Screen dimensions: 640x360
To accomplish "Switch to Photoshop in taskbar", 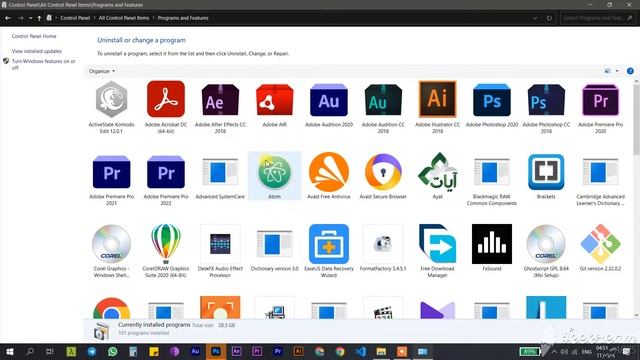I will [216, 351].
